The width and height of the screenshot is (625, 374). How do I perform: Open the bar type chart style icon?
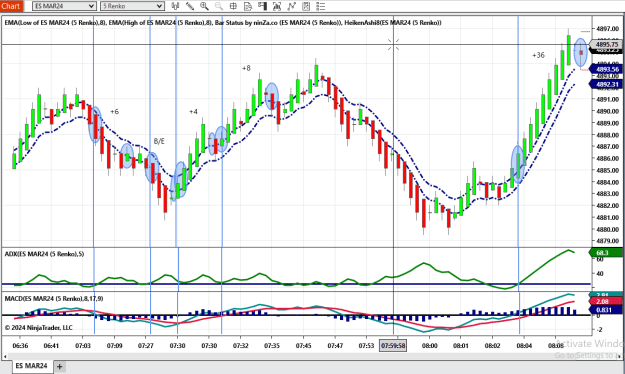click(x=175, y=6)
